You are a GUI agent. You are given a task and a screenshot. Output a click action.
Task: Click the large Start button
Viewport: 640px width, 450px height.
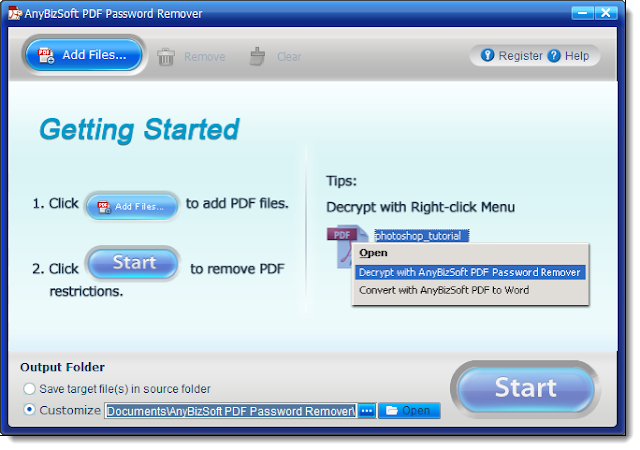(x=525, y=388)
